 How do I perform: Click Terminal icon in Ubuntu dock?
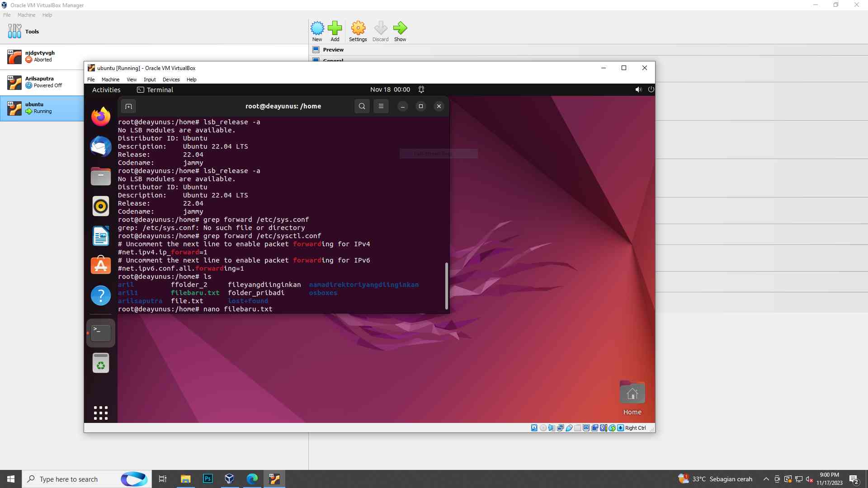101,333
